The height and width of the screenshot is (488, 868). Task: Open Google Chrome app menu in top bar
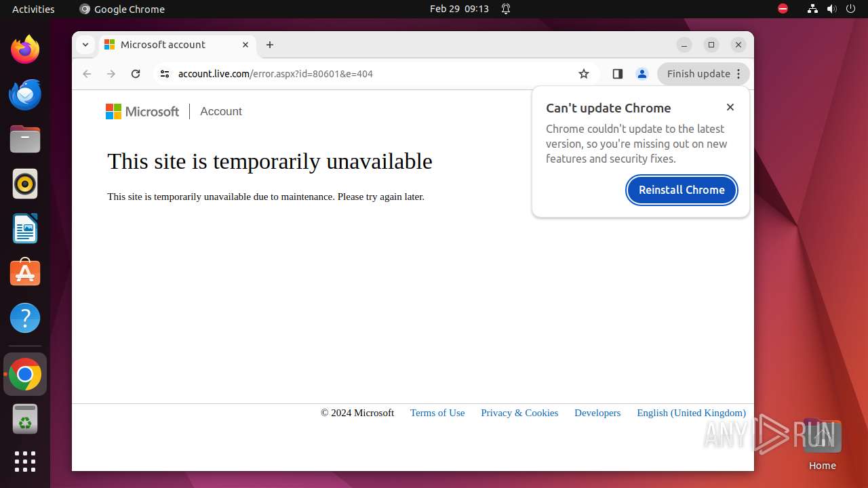[x=122, y=9]
